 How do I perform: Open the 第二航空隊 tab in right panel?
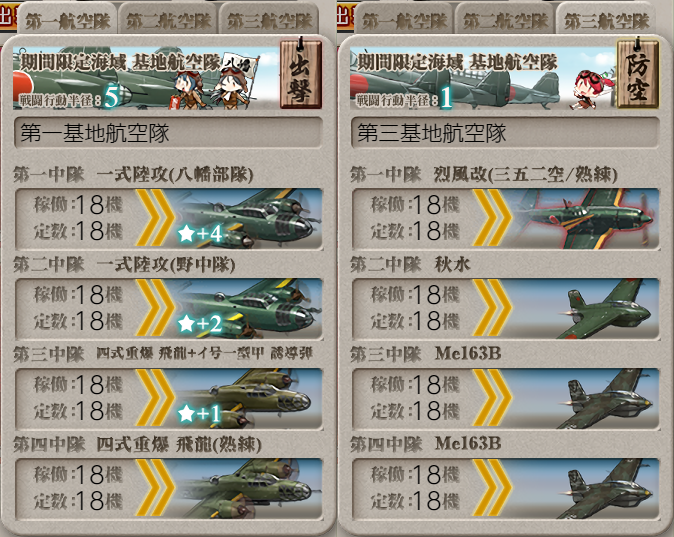505,20
